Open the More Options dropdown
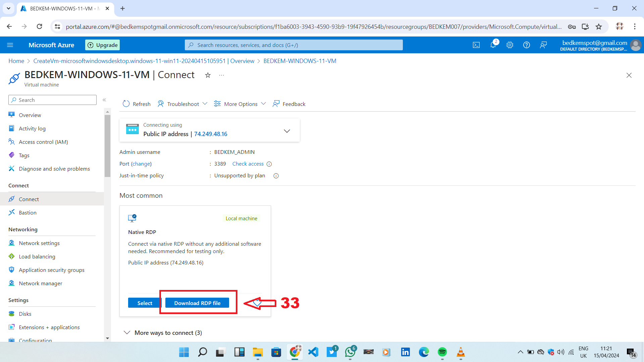Image resolution: width=644 pixels, height=362 pixels. pos(240,104)
